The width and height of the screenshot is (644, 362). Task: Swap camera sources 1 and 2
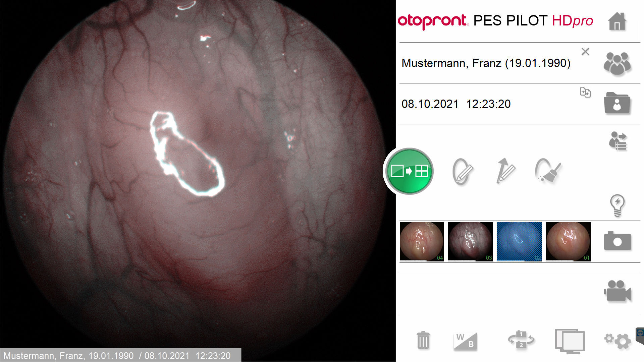521,339
